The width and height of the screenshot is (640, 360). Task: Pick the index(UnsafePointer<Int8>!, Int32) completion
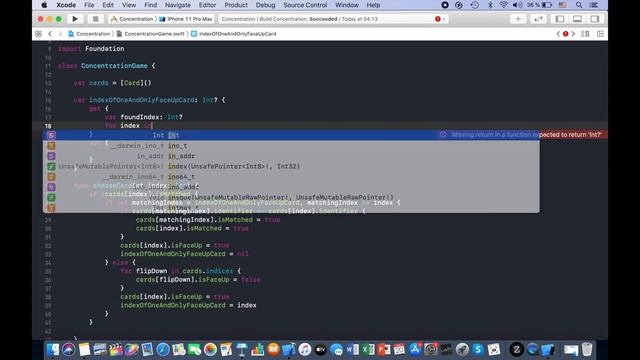click(x=291, y=166)
